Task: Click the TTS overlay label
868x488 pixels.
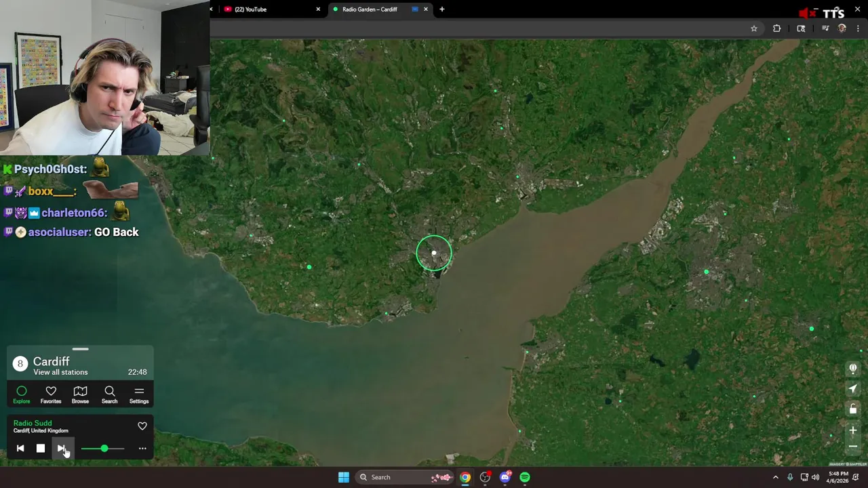Action: coord(833,13)
